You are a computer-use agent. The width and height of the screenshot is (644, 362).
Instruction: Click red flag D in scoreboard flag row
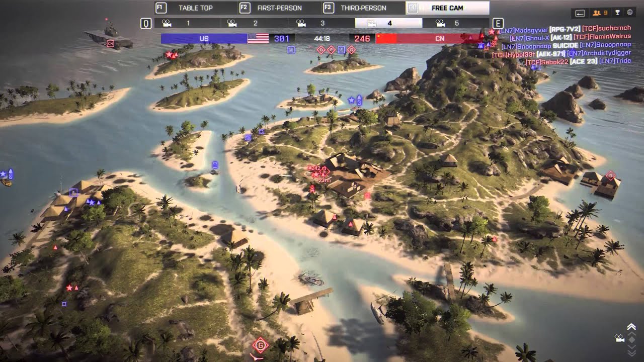320,49
